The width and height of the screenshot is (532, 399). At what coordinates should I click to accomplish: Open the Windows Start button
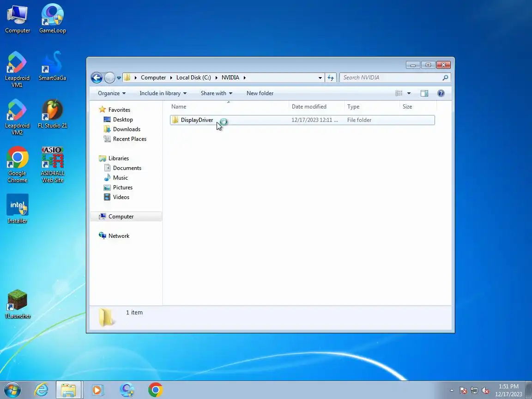[12, 390]
